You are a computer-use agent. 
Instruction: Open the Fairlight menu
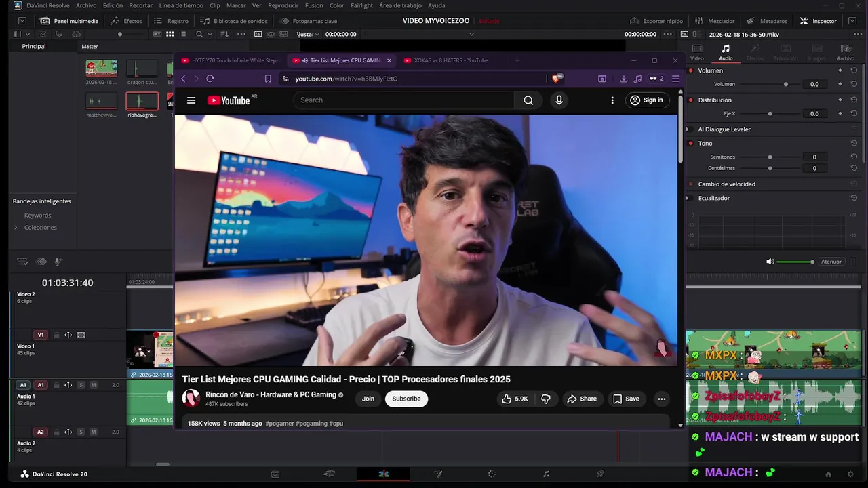point(361,5)
